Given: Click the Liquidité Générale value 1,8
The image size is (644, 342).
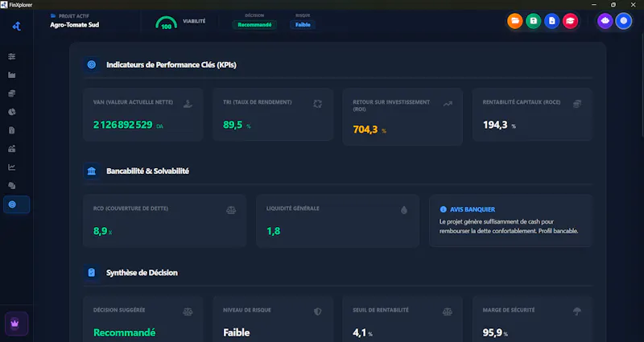Looking at the screenshot, I should click(274, 231).
